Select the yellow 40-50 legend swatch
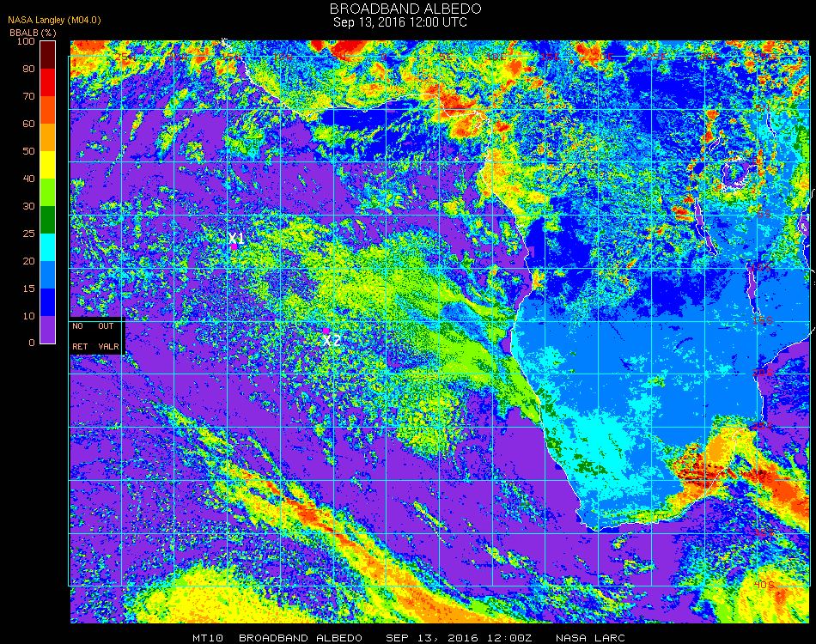 (47, 165)
